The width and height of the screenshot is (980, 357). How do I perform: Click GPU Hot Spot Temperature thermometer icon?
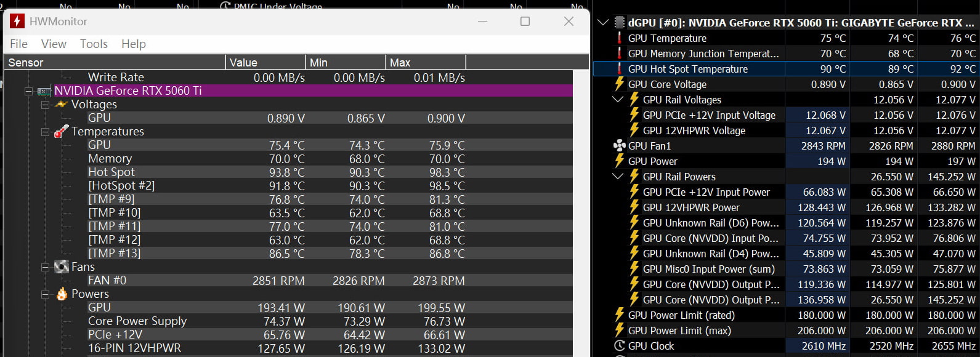[620, 69]
